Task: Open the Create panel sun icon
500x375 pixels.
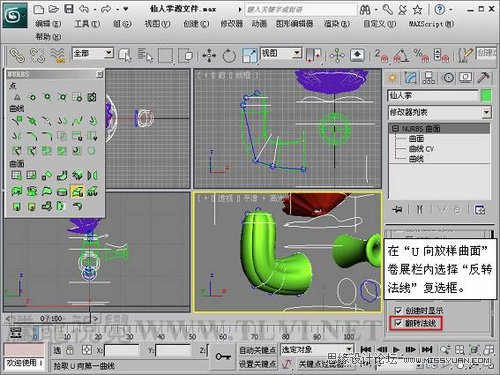Action: (x=393, y=78)
